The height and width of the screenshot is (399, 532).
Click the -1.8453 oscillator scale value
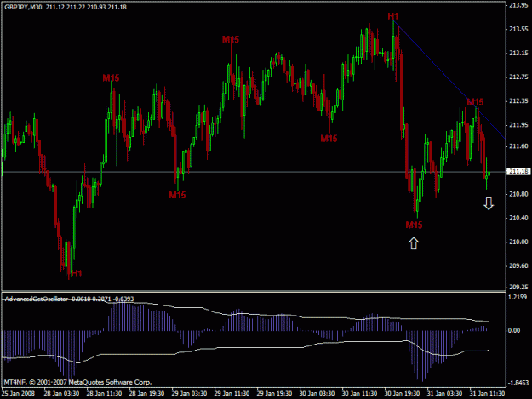[518, 383]
